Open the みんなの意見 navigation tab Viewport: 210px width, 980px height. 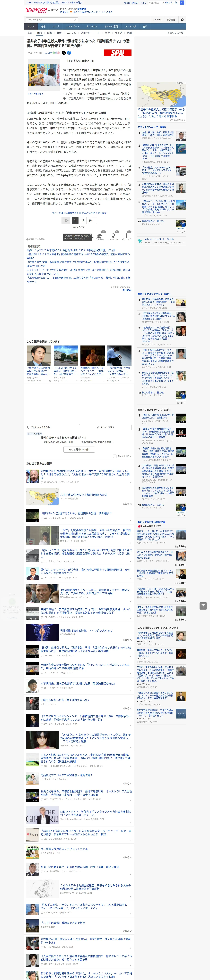tap(111, 27)
